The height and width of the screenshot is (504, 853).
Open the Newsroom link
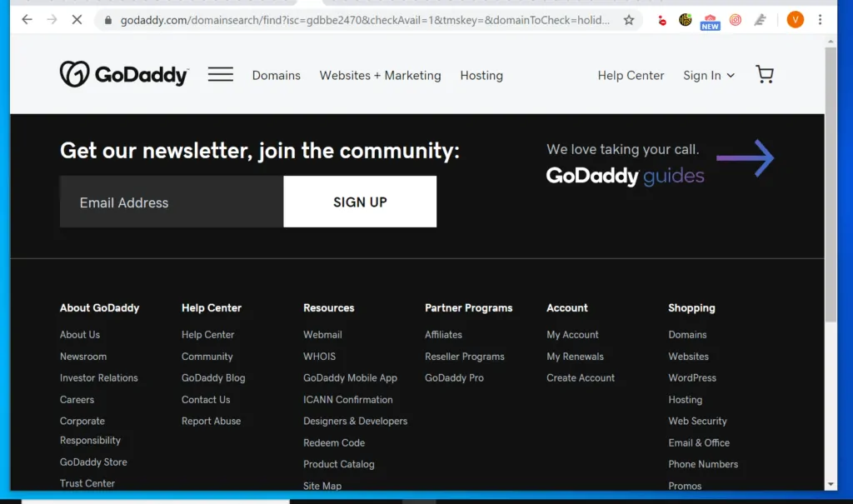pyautogui.click(x=83, y=357)
